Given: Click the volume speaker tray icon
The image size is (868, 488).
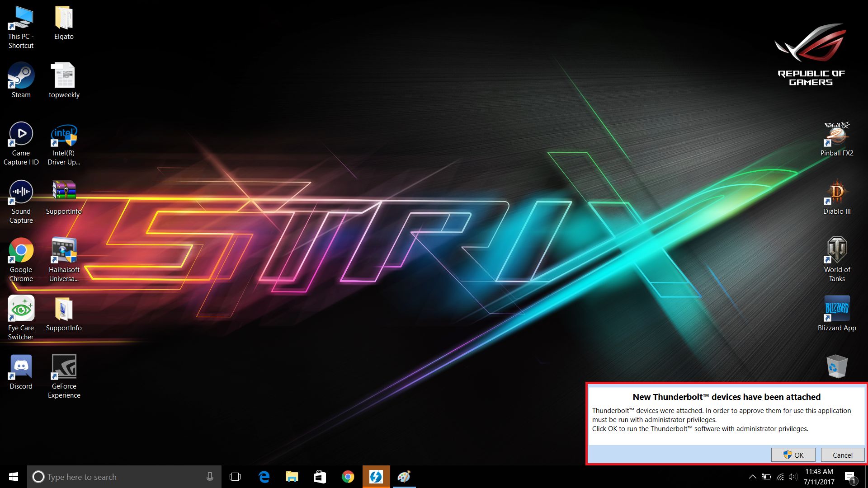Looking at the screenshot, I should [793, 477].
